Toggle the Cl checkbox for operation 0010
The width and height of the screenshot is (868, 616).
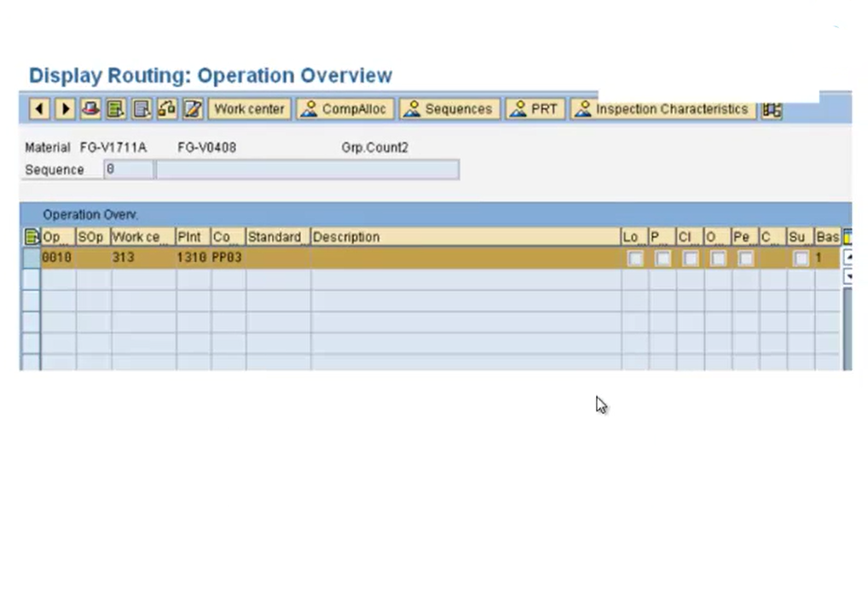(x=691, y=259)
